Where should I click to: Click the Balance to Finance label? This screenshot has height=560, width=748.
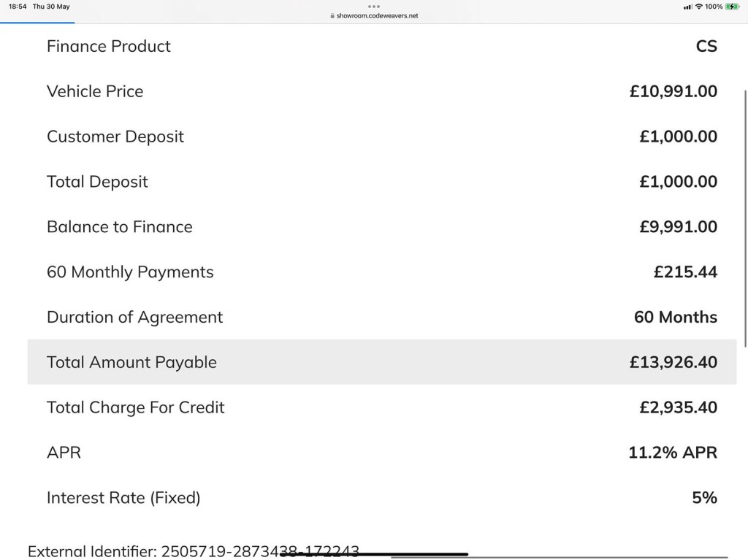click(120, 227)
